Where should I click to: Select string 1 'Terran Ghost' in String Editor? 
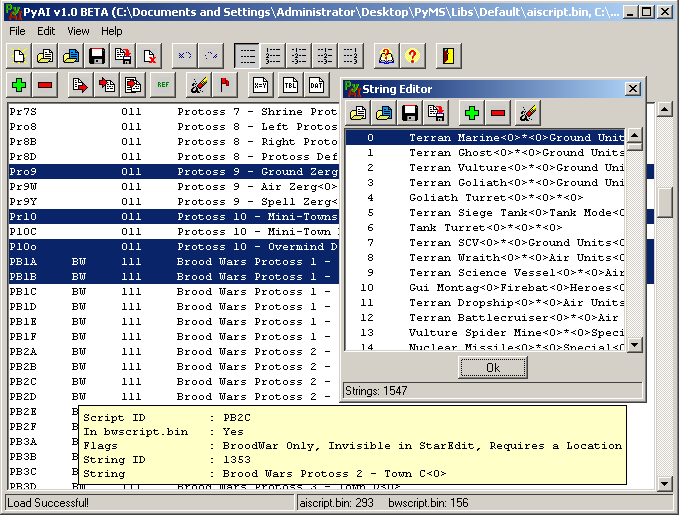pyautogui.click(x=485, y=152)
